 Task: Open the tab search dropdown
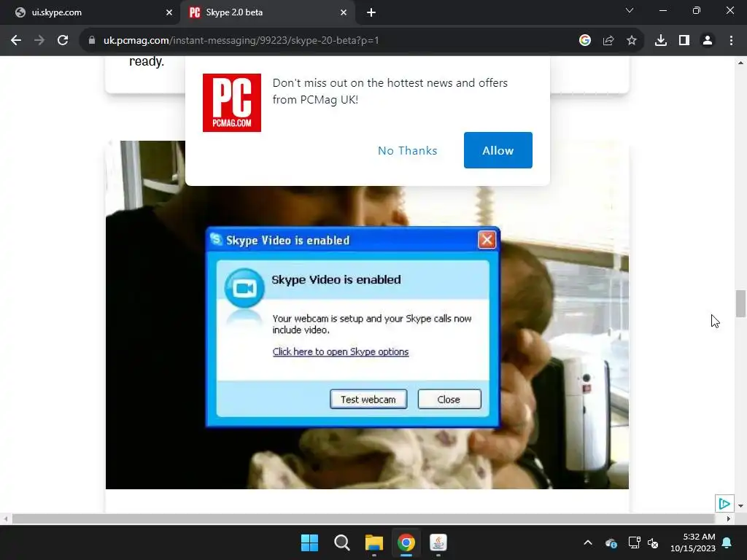coord(630,10)
